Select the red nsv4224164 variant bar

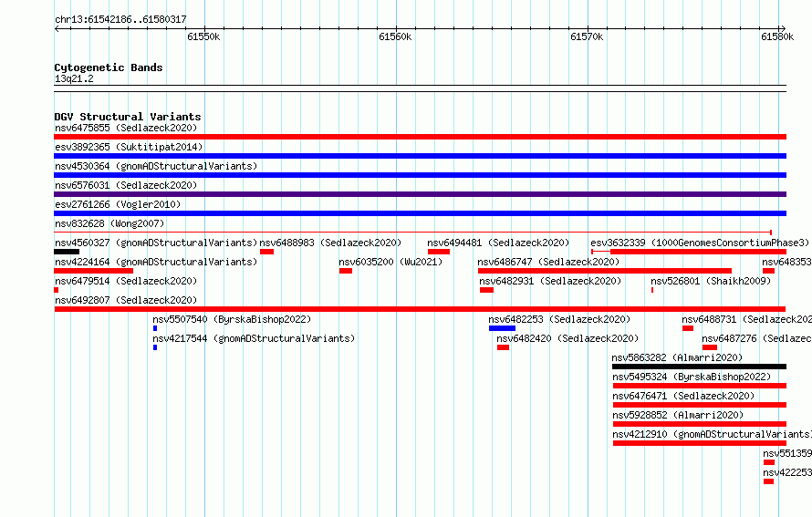[93, 271]
